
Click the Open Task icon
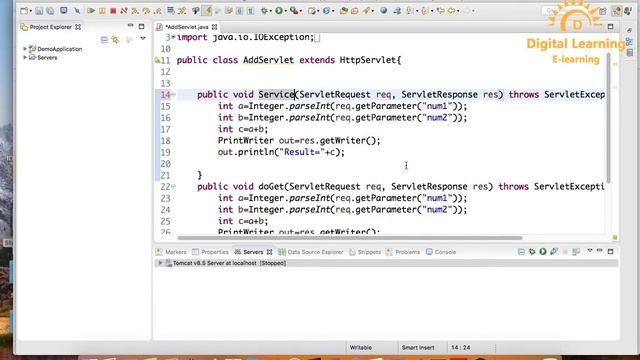click(x=354, y=11)
